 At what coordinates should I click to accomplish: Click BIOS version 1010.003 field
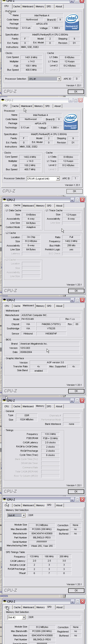(x=49, y=348)
